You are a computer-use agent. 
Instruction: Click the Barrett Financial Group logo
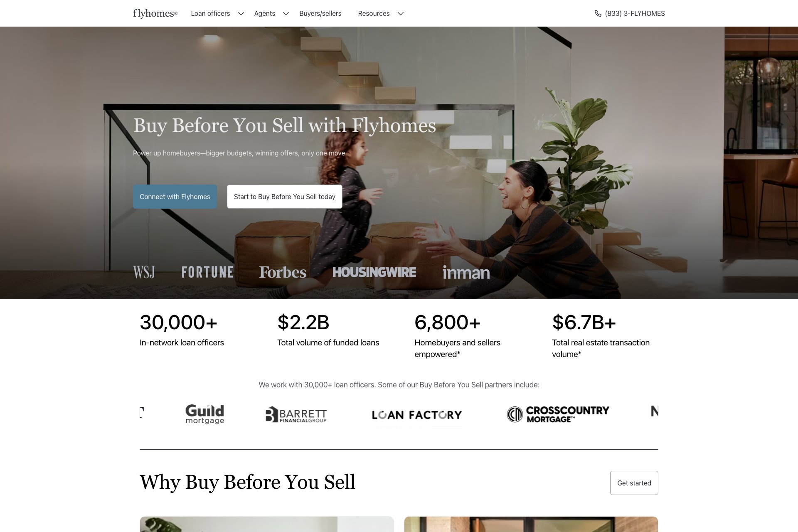pos(296,415)
